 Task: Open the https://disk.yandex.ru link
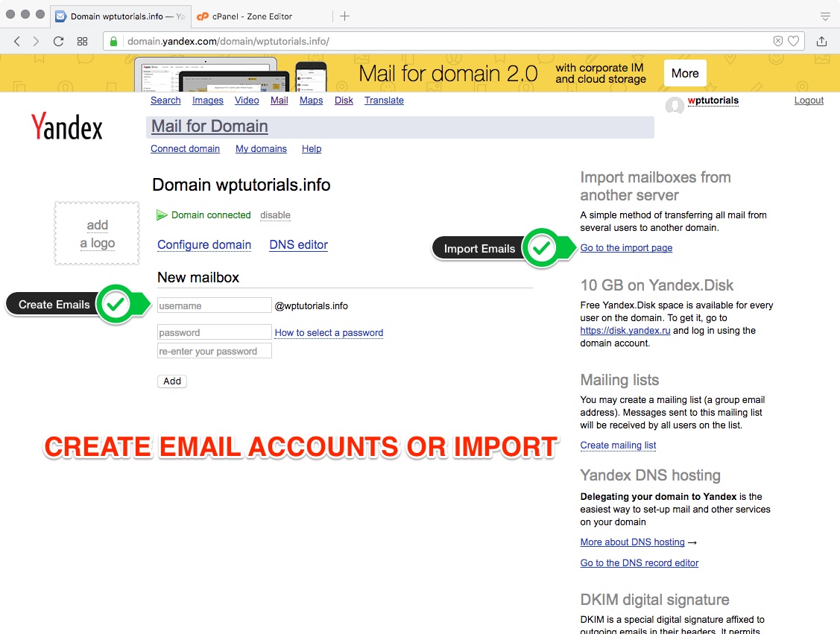[x=625, y=330]
